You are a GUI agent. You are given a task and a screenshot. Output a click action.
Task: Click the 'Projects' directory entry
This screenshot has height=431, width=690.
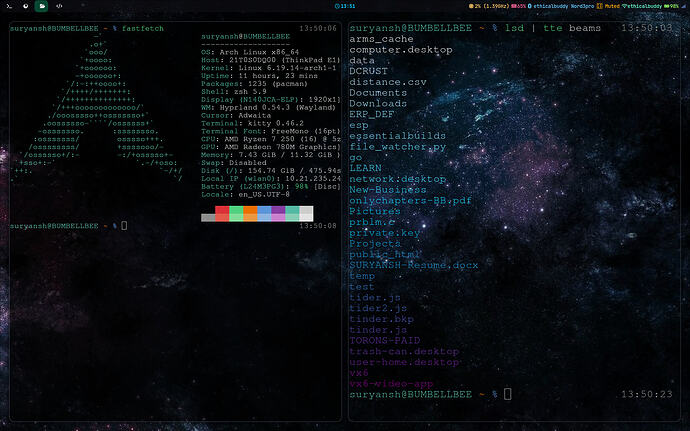(374, 244)
